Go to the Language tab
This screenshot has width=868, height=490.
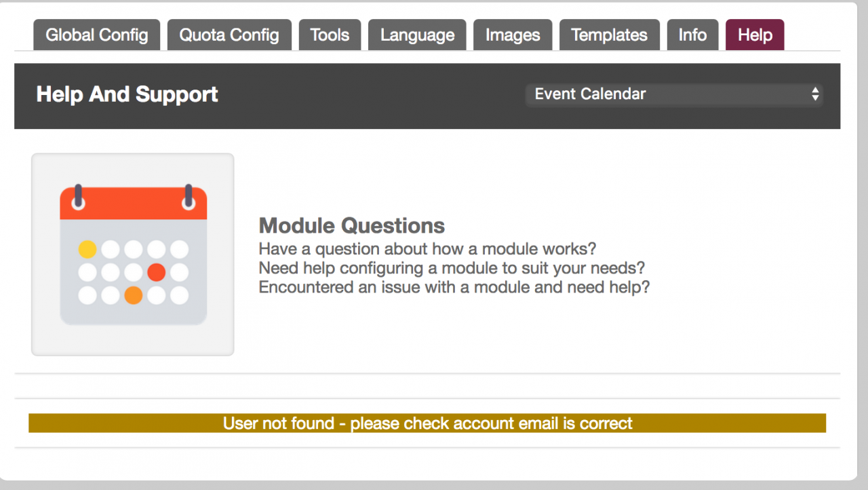coord(417,35)
